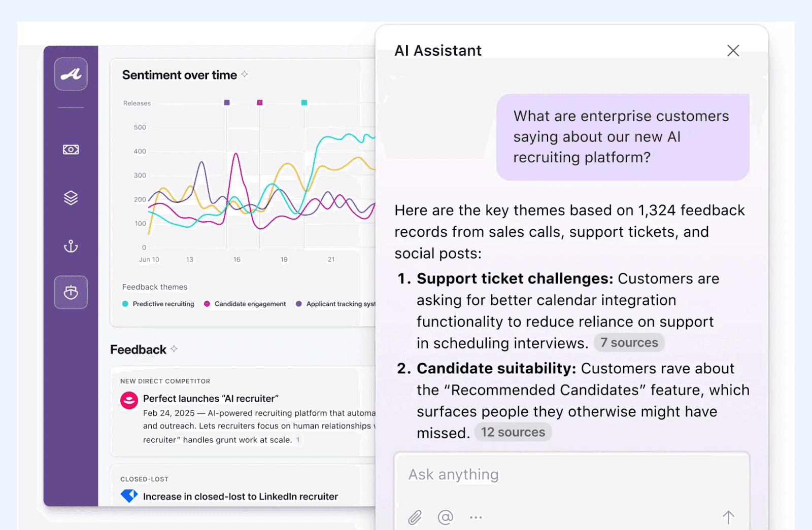Expand the 12 sources chip
This screenshot has height=530, width=812.
(513, 432)
